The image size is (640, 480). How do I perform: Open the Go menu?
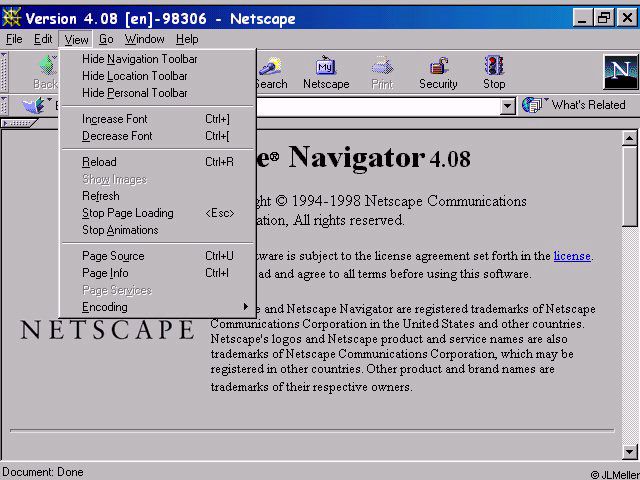coord(106,39)
